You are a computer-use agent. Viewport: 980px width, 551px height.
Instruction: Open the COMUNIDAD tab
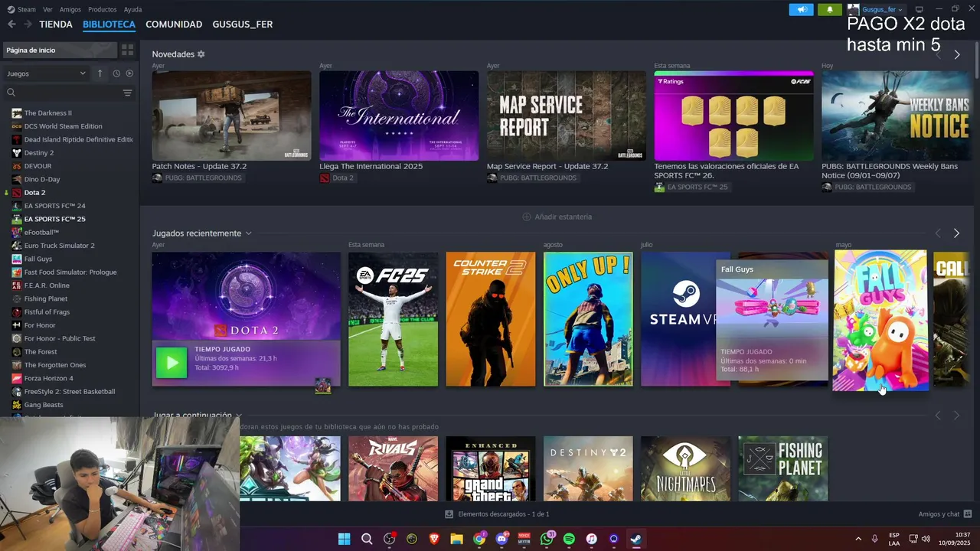[x=174, y=24]
